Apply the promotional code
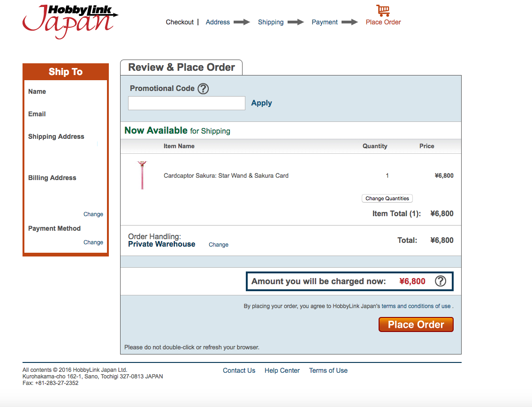The width and height of the screenshot is (532, 407). tap(262, 103)
